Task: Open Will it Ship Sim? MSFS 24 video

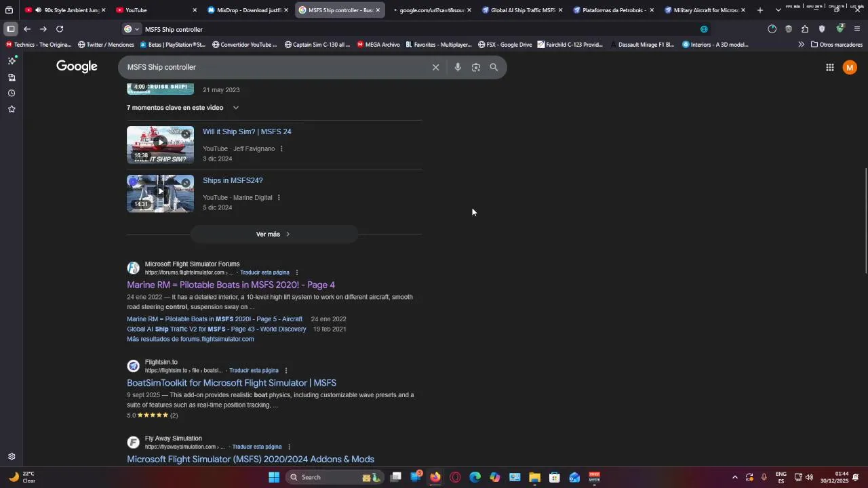Action: click(247, 131)
